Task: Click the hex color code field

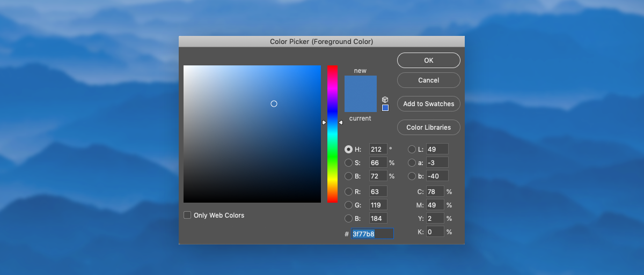Action: pos(372,234)
